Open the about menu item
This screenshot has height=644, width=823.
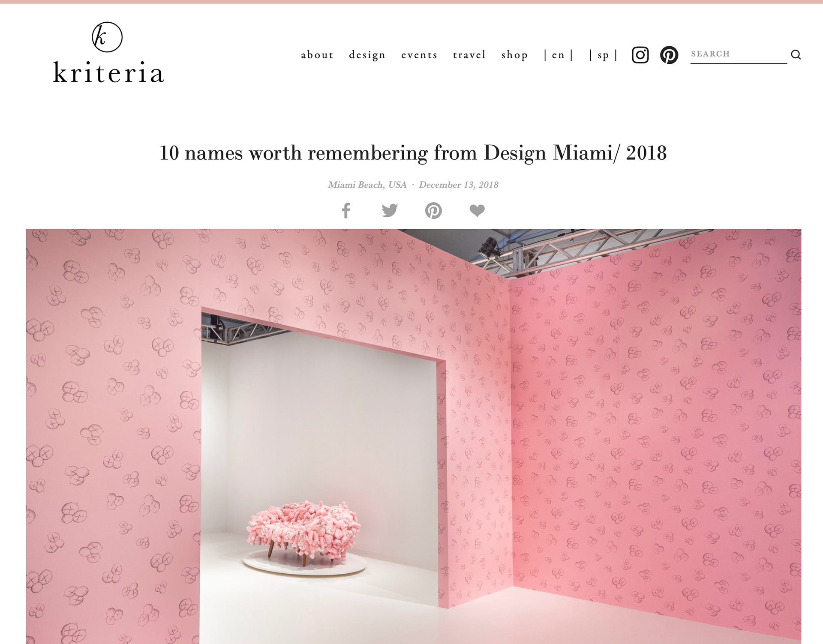click(x=317, y=55)
